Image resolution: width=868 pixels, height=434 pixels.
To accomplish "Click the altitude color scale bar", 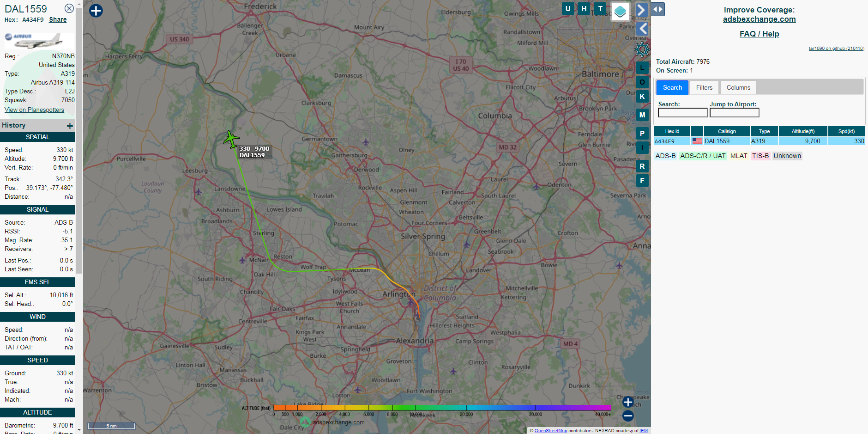I will point(442,408).
